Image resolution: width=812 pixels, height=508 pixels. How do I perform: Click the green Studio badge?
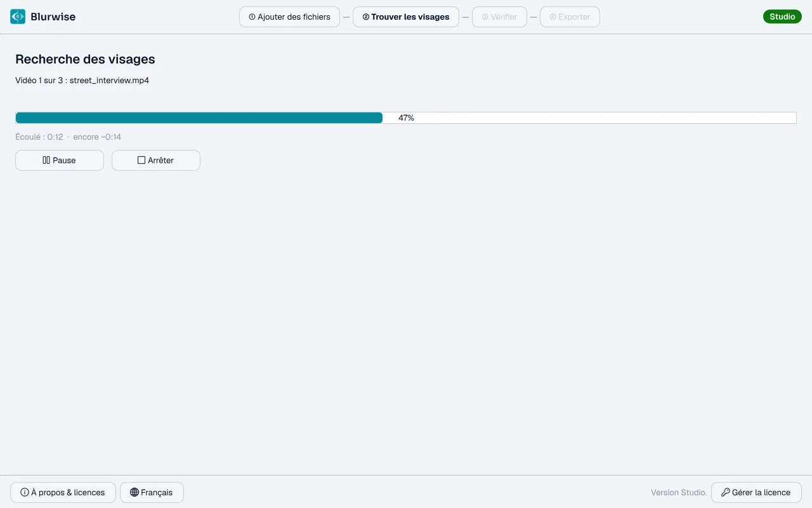pos(782,17)
